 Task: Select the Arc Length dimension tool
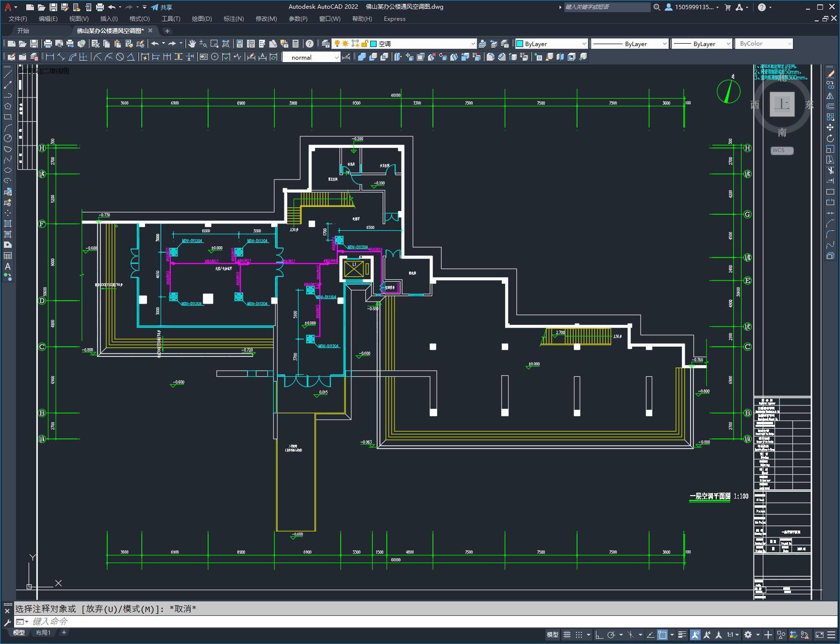[72, 57]
